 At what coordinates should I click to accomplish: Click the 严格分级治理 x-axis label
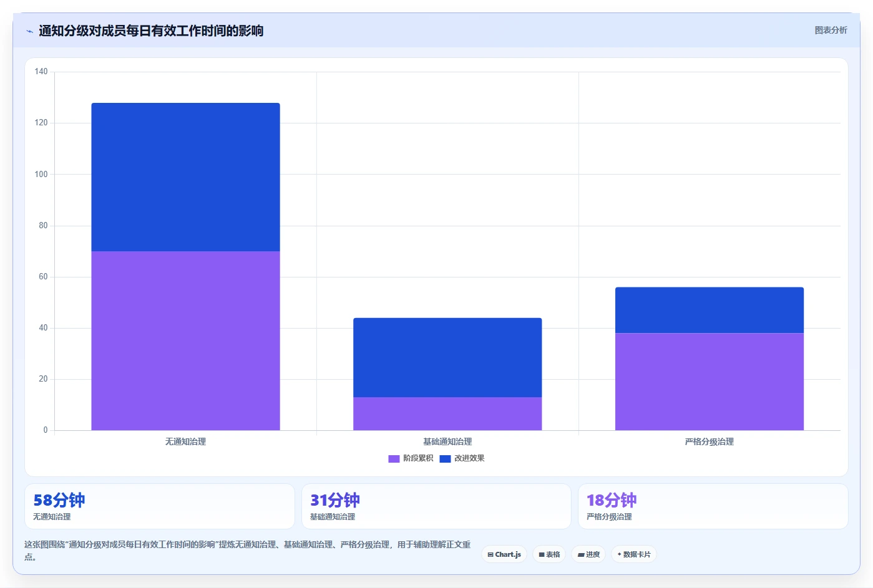coord(710,441)
